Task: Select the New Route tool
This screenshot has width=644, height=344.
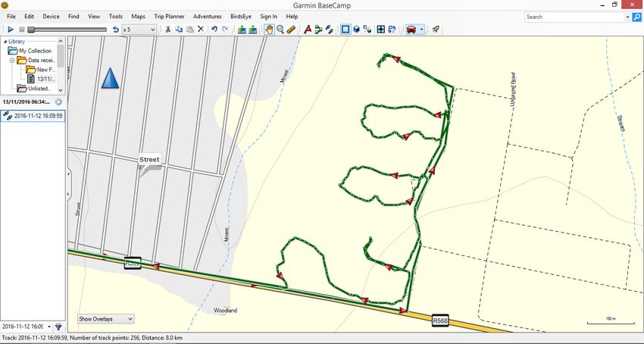Action: pos(318,30)
